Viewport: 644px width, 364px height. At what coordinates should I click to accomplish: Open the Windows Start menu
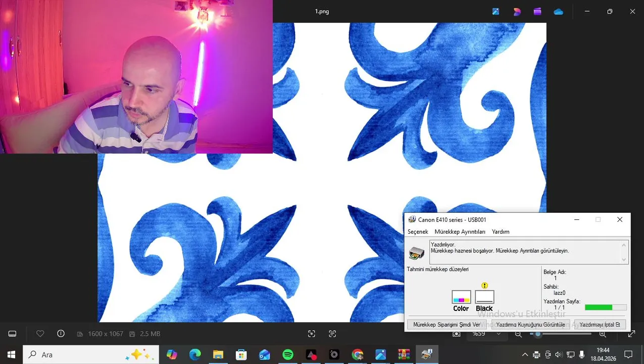[x=11, y=354]
